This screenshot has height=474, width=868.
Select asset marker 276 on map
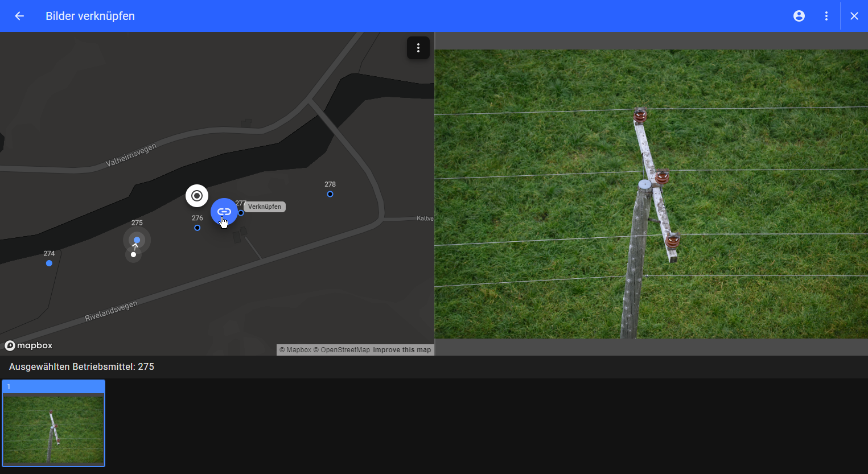pyautogui.click(x=197, y=228)
